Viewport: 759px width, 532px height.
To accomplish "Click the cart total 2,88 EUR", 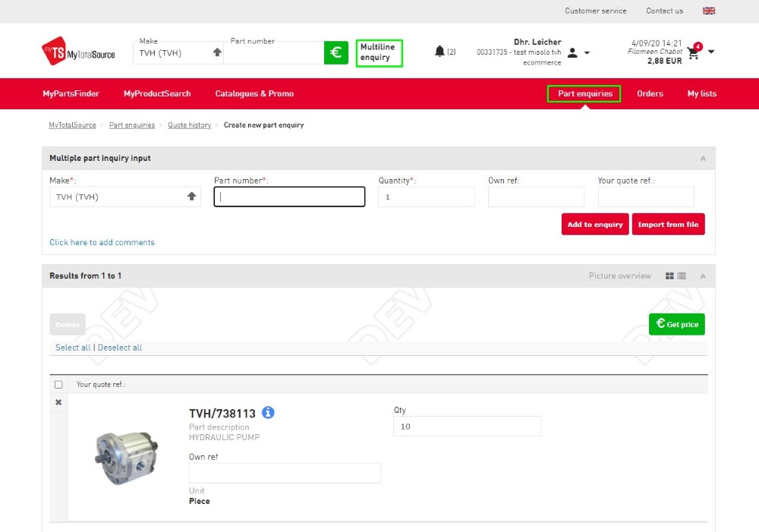I will (x=665, y=61).
